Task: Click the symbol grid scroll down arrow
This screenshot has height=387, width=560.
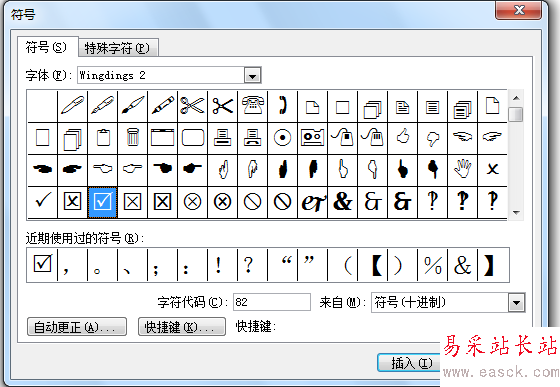Action: tap(516, 212)
